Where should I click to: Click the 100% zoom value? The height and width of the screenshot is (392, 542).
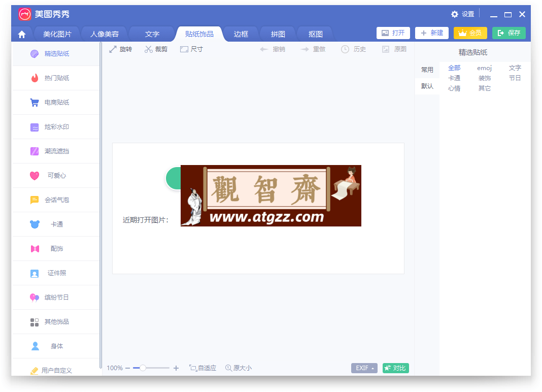tap(115, 368)
